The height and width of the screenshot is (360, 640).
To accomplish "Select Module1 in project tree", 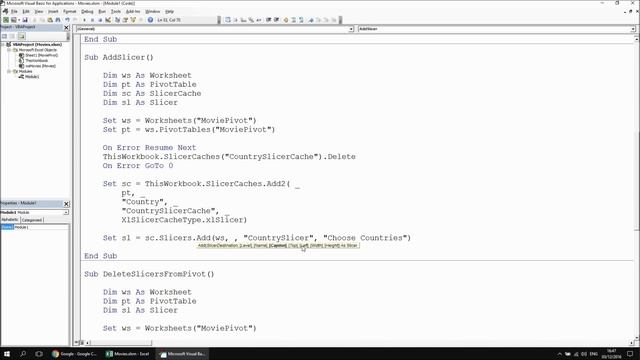I will [32, 76].
